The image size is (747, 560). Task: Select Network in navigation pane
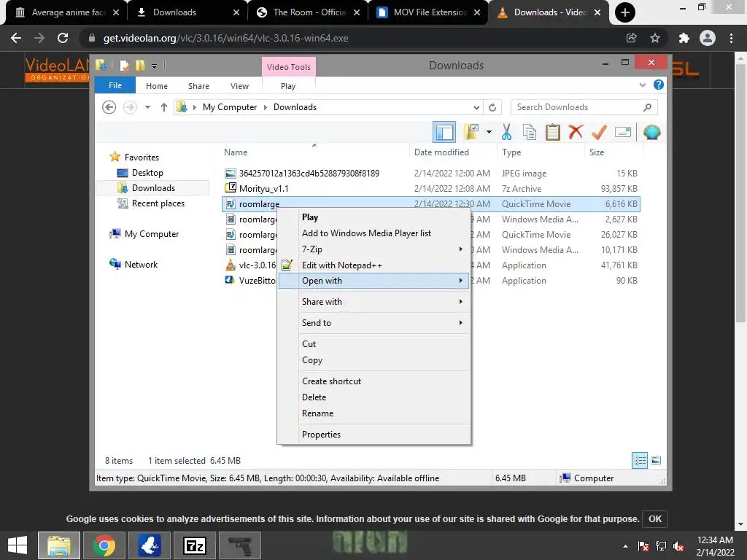(141, 264)
